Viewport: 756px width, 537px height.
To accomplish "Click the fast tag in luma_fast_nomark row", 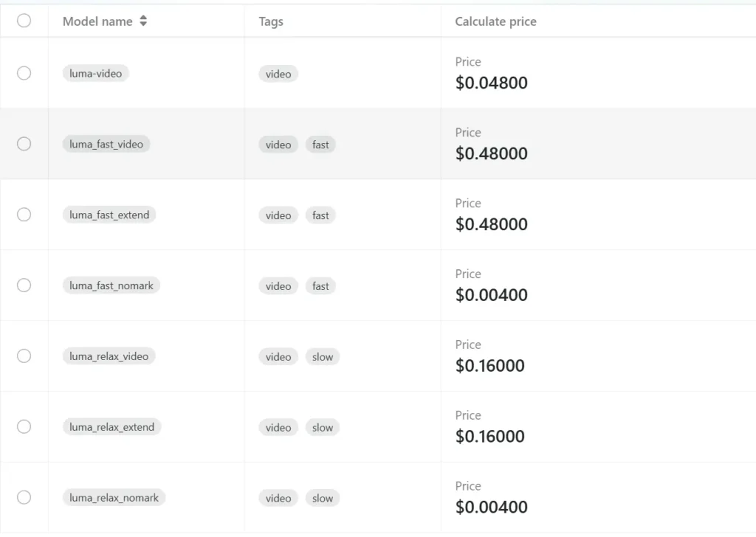I will [320, 286].
